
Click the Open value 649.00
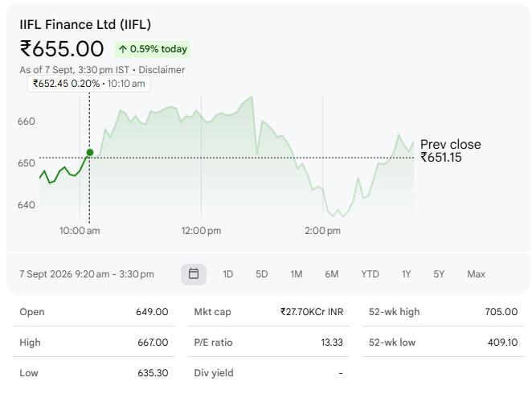pos(152,312)
